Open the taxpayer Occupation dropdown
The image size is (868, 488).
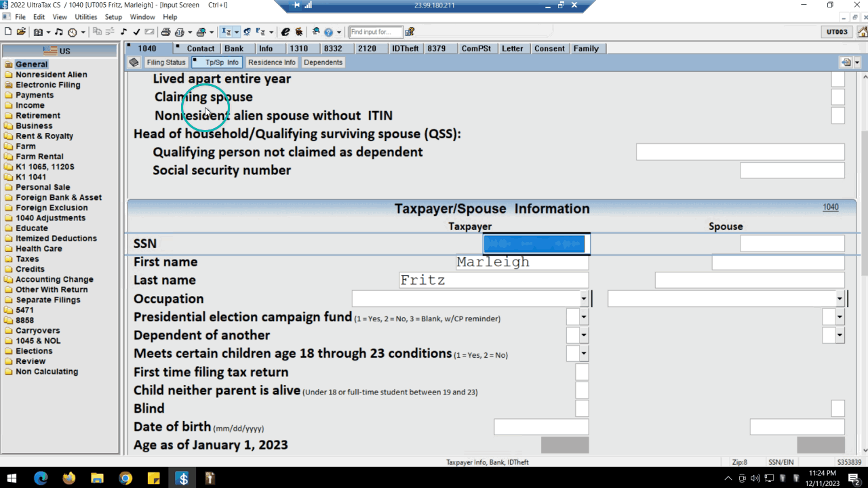pyautogui.click(x=584, y=298)
